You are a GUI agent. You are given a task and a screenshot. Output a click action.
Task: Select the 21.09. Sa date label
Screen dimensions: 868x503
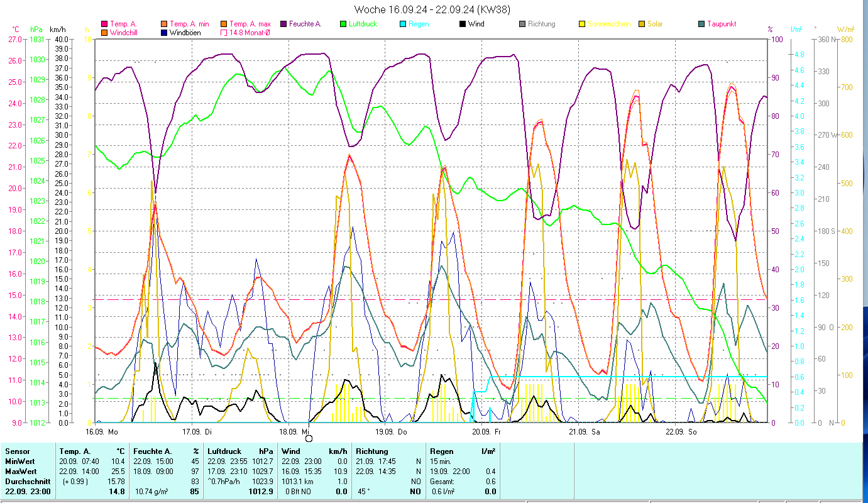tap(584, 432)
